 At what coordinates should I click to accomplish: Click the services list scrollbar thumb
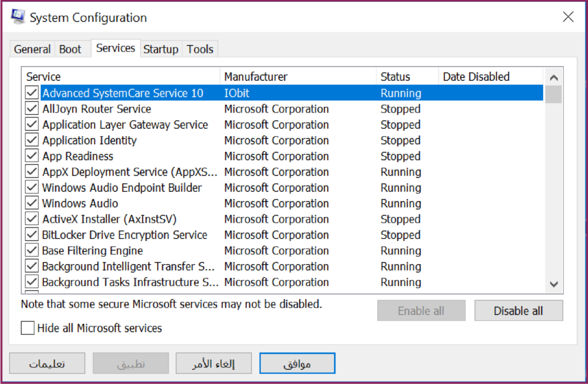(x=554, y=94)
